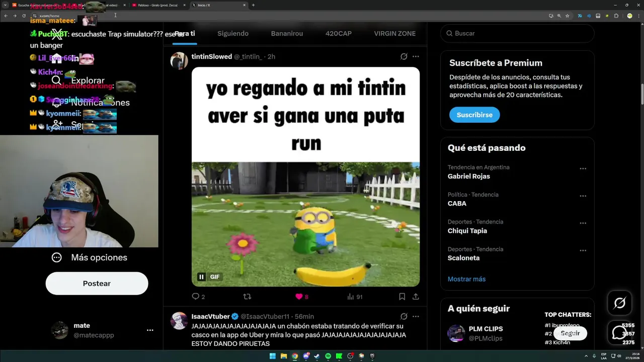
Task: Open IsaacVtuber's profile avatar
Action: 179,320
